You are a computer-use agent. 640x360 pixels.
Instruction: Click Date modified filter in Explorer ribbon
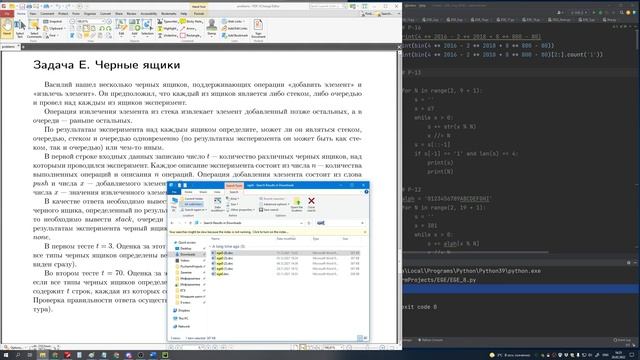[218, 204]
